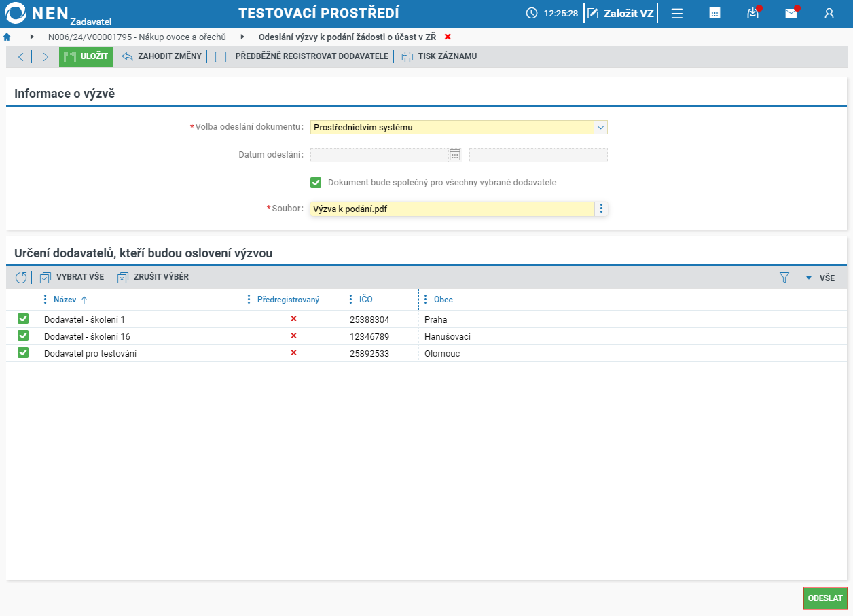
Task: Click the ULOŽIT save button
Action: coord(86,56)
